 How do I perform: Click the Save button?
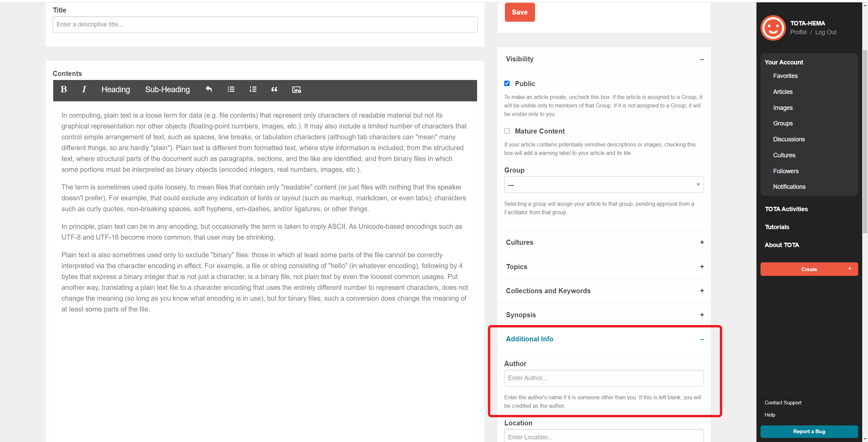519,12
